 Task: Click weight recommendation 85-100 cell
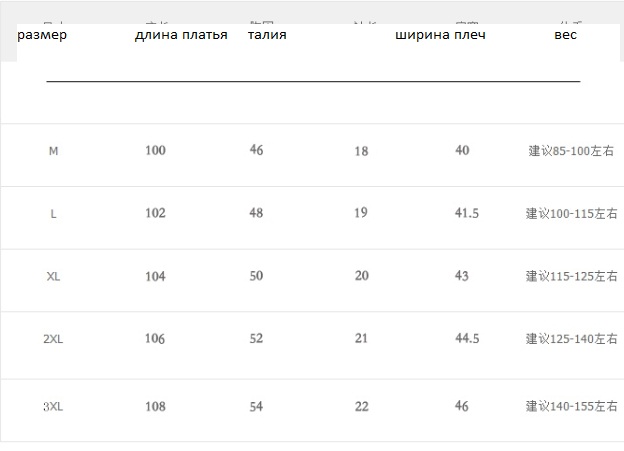[x=571, y=151]
